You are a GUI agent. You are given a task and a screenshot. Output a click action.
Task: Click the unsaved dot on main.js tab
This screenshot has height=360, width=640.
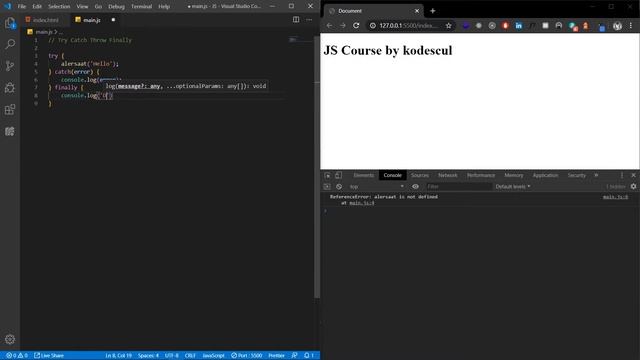[113, 20]
